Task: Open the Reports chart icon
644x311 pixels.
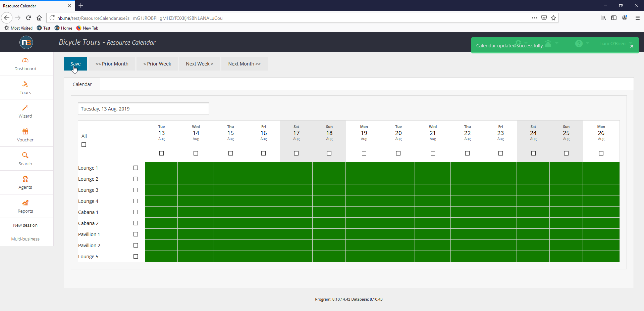Action: click(25, 203)
